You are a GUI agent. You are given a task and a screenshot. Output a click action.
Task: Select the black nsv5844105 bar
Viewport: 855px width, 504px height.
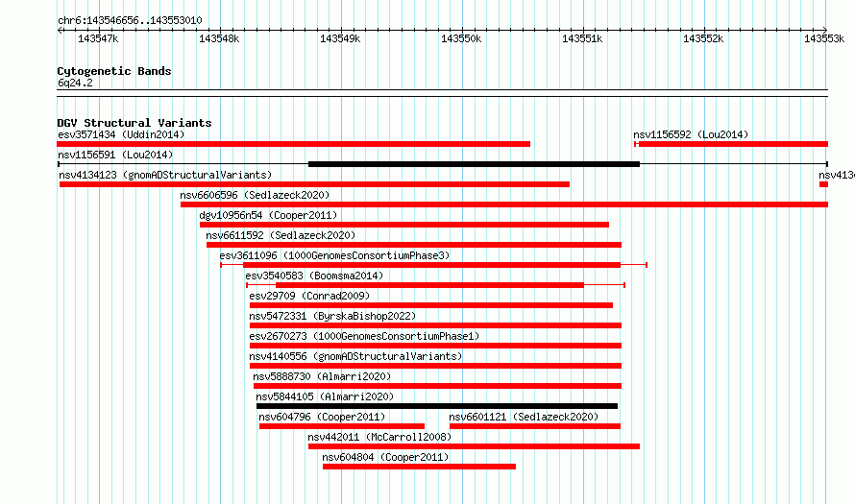click(x=437, y=406)
